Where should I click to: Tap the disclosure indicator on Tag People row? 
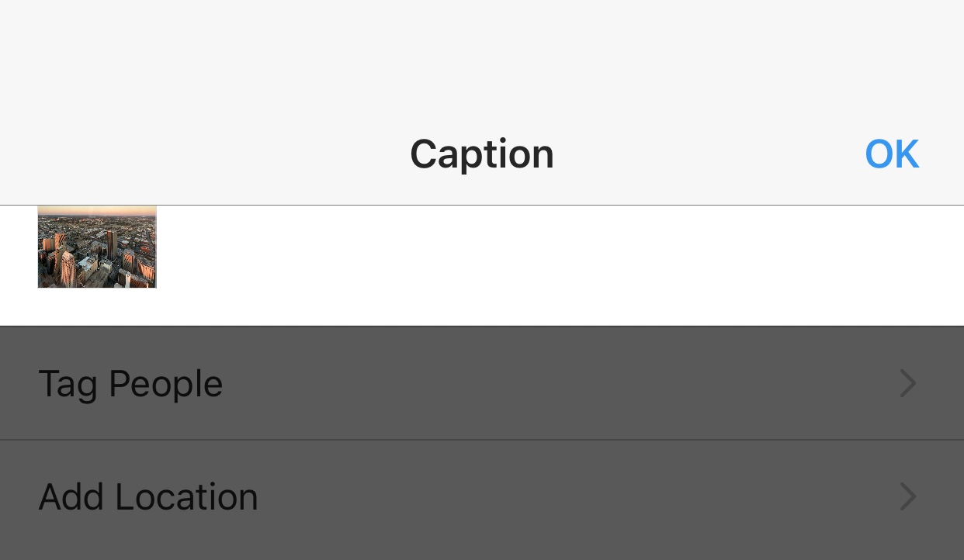(907, 383)
